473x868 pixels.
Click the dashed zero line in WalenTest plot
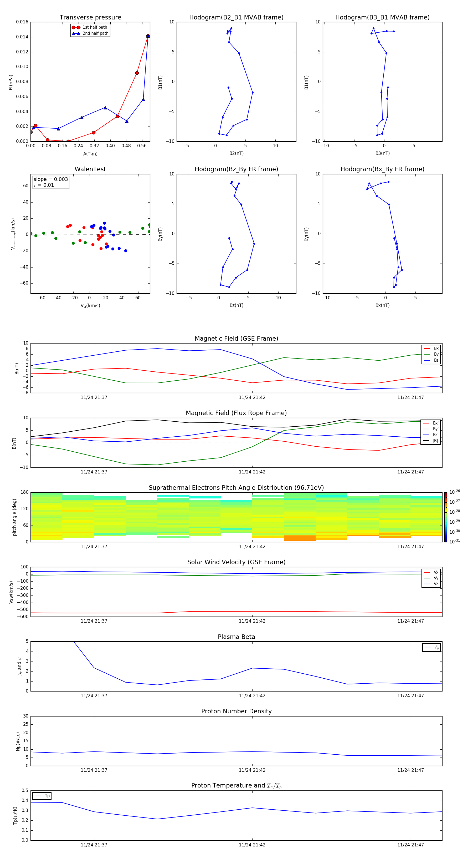(x=90, y=235)
